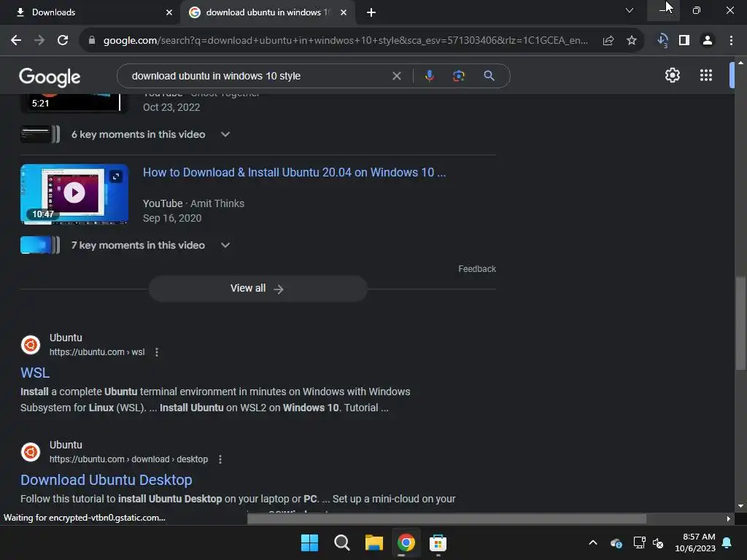Open Google apps grid
Viewport: 747px width, 560px height.
[x=706, y=75]
